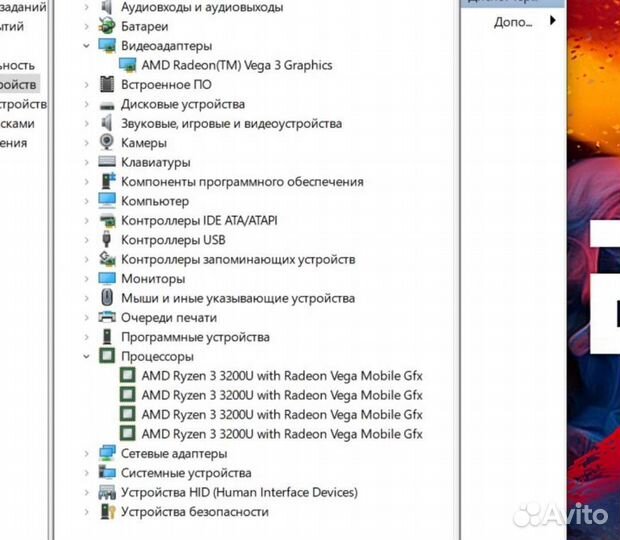Expand the Мониторы category
The width and height of the screenshot is (620, 540).
(x=86, y=279)
